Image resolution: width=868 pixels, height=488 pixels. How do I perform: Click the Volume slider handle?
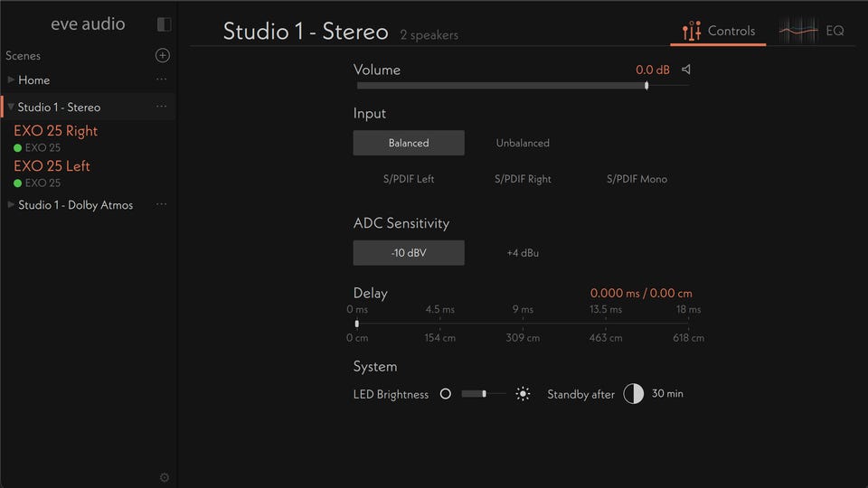tap(646, 86)
